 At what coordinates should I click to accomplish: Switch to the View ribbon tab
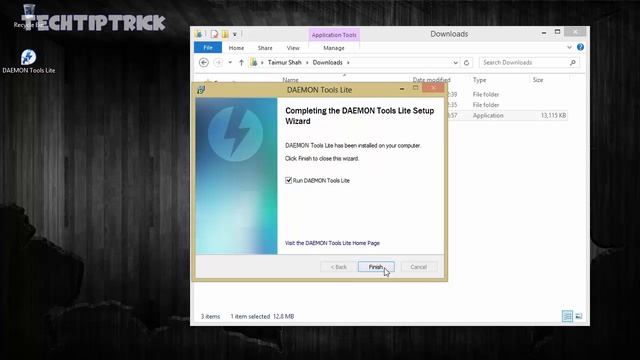pyautogui.click(x=293, y=48)
